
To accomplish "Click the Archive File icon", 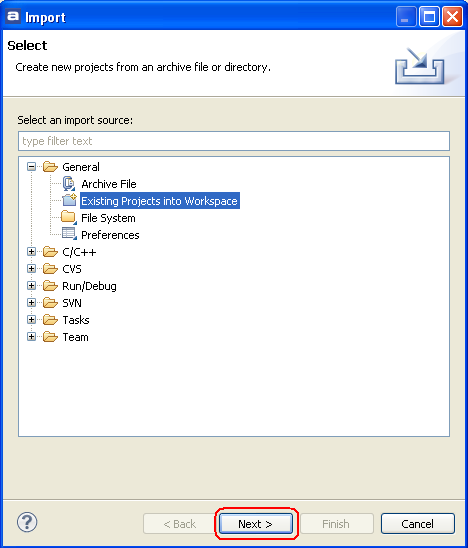I will (69, 183).
